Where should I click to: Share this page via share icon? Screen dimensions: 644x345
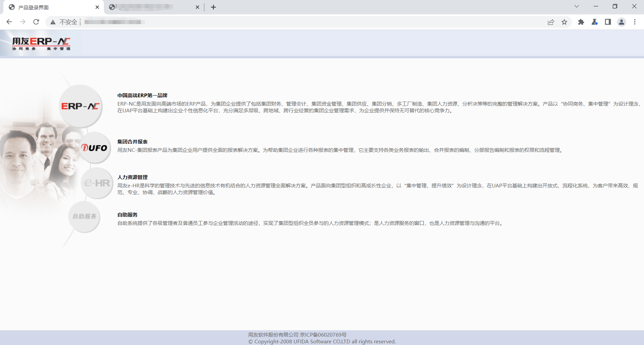coord(551,22)
